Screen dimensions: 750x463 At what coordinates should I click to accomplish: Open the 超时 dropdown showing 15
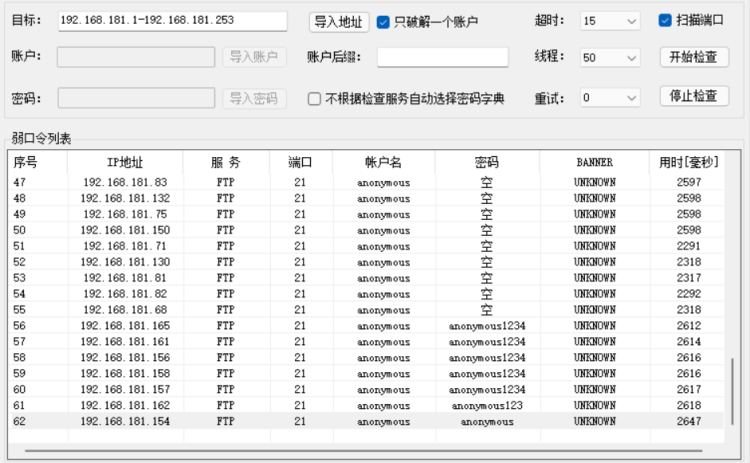pos(610,21)
